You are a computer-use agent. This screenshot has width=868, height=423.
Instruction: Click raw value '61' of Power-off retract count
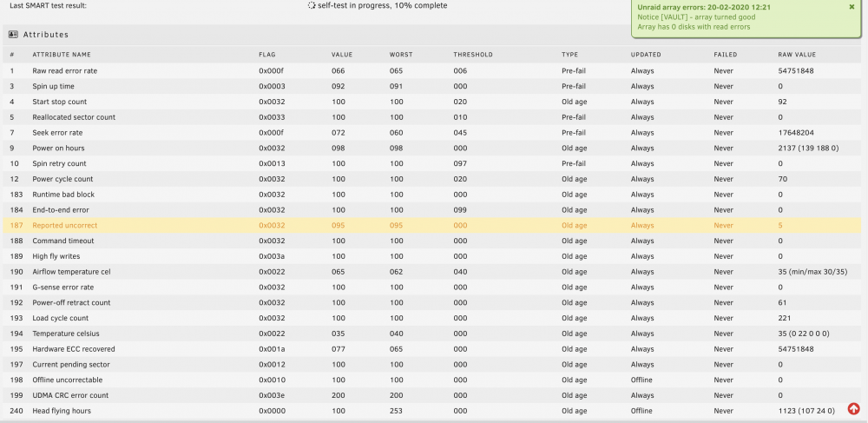[x=782, y=303]
